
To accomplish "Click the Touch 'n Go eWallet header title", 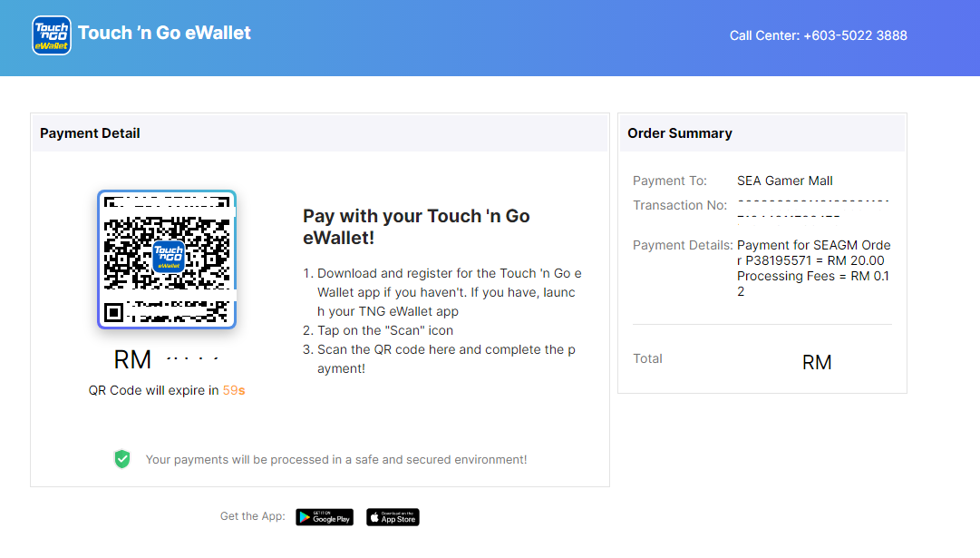I will coord(164,33).
